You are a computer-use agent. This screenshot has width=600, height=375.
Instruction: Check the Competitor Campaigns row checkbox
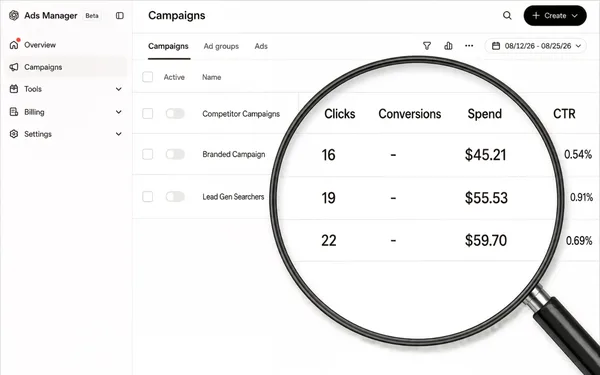pyautogui.click(x=147, y=113)
